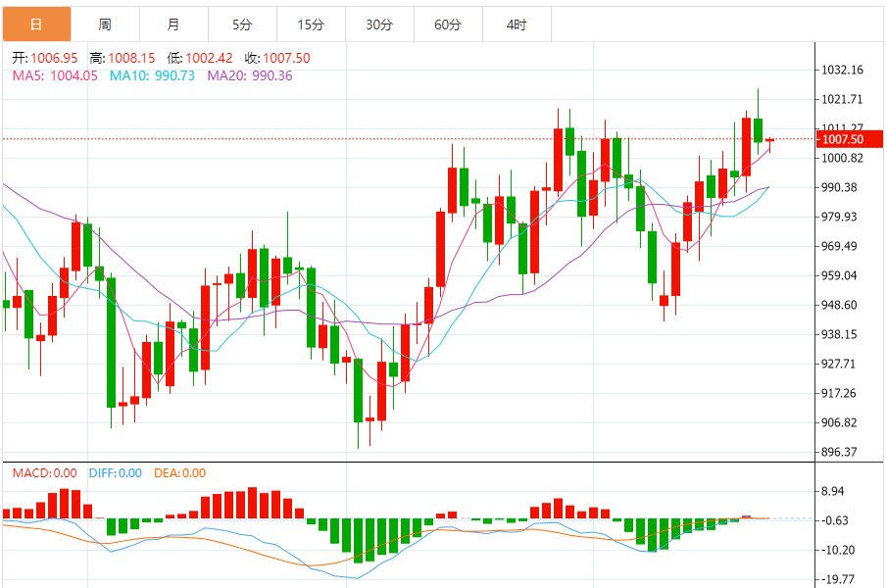Screen dimensions: 887x588
Task: Click the 979.93 price axis label
Action: (x=839, y=217)
